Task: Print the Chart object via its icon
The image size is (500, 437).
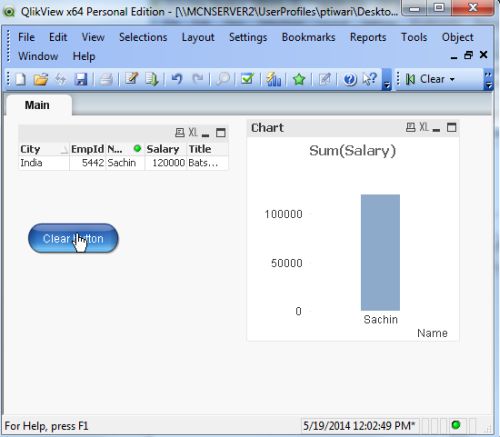Action: coord(411,127)
